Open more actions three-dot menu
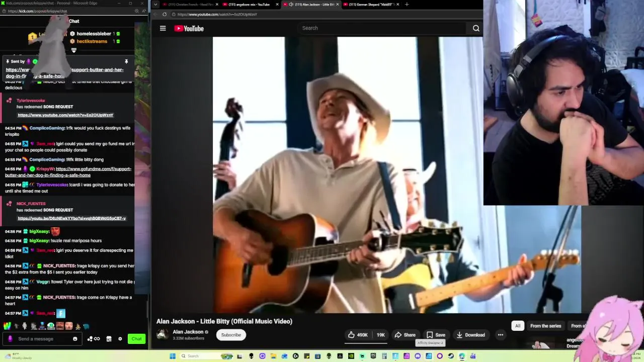The height and width of the screenshot is (362, 644). 500,335
